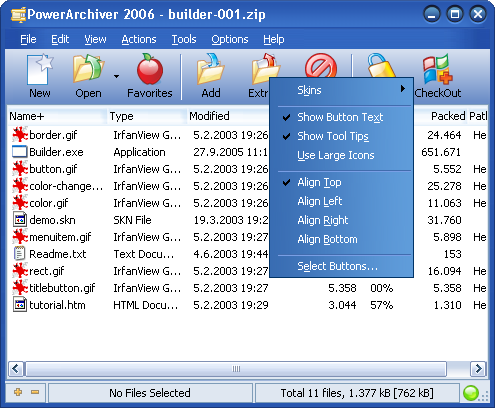
Task: Open the Actions menu
Action: tap(139, 39)
